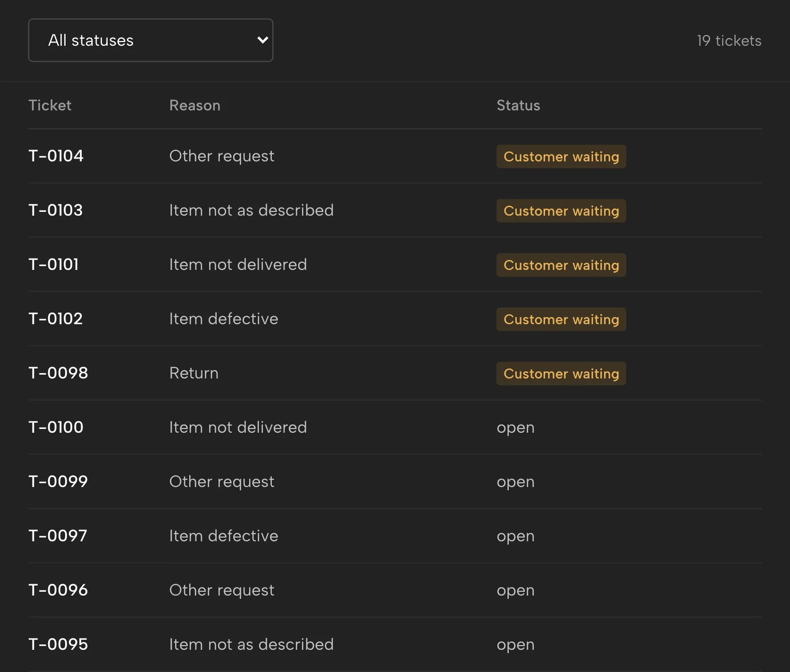Open the All statuses dropdown
Image resolution: width=790 pixels, height=672 pixels.
point(151,40)
